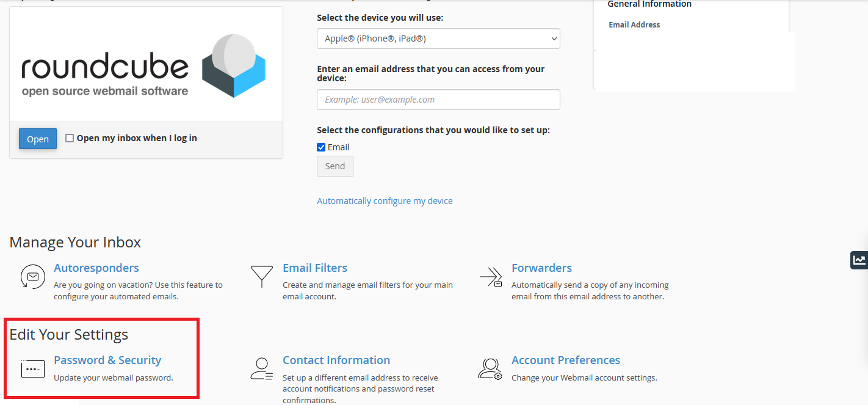Open the statistics chart icon on right edge
Image resolution: width=868 pixels, height=405 pixels.
[x=859, y=260]
